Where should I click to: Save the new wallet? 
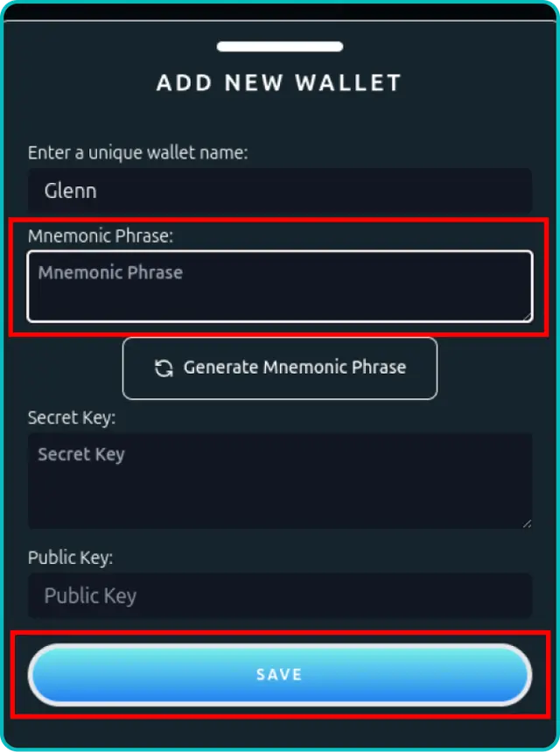coord(280,675)
